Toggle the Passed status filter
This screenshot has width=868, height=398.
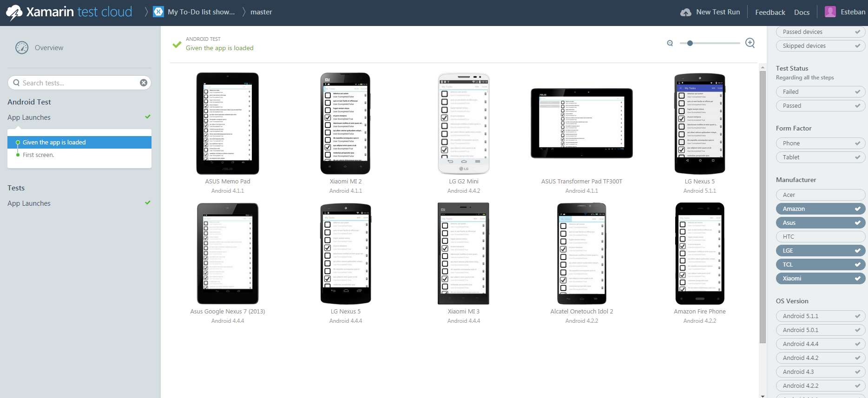coord(821,106)
